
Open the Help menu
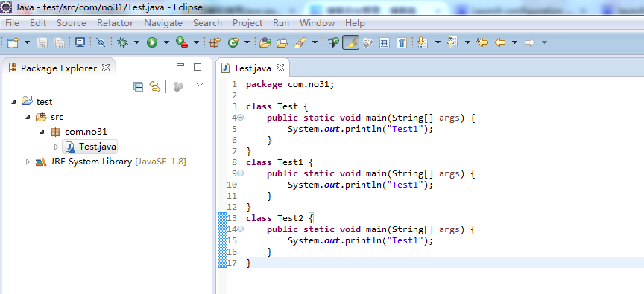click(x=355, y=23)
